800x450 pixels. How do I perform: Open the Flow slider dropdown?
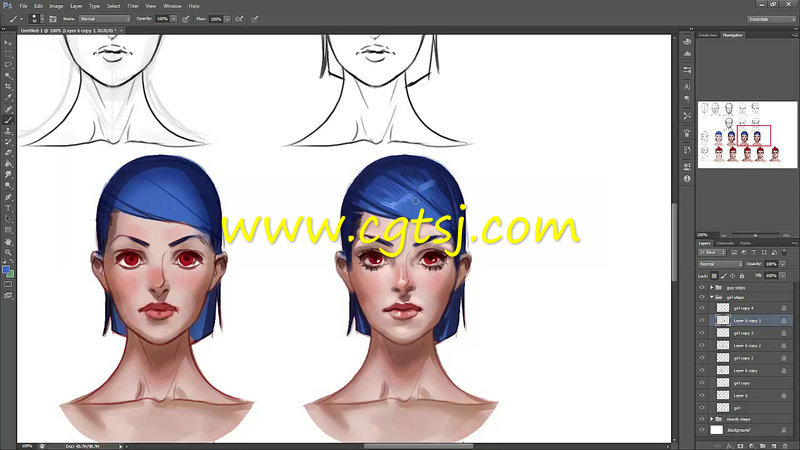tap(227, 19)
